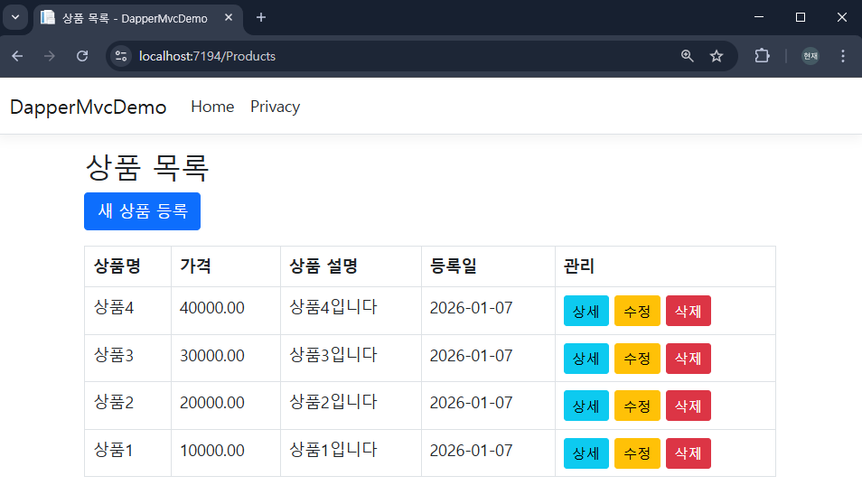Open a new tab with plus button
This screenshot has width=862, height=504.
261,17
